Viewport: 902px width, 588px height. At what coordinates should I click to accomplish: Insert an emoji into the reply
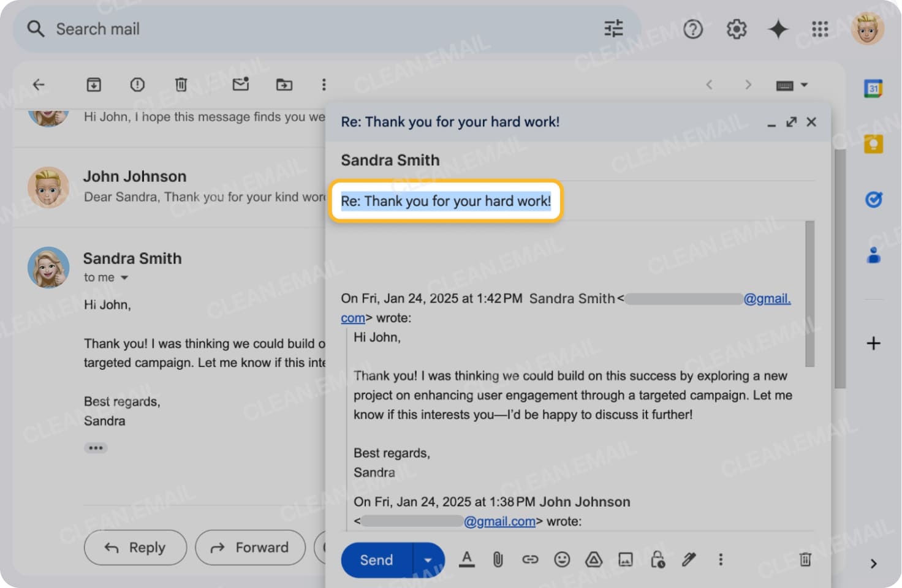click(561, 559)
